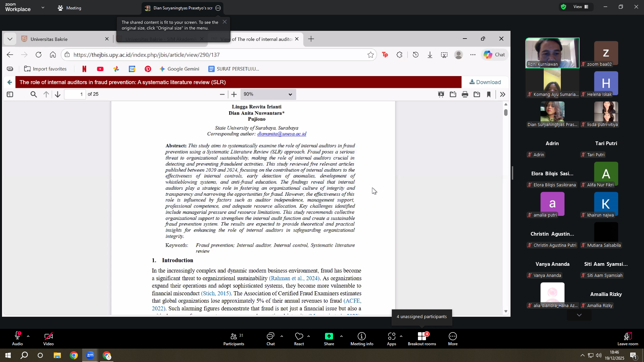Screen dimensions: 644x362
Task: Close the Universitas Bakrie browser tab
Action: point(107,39)
